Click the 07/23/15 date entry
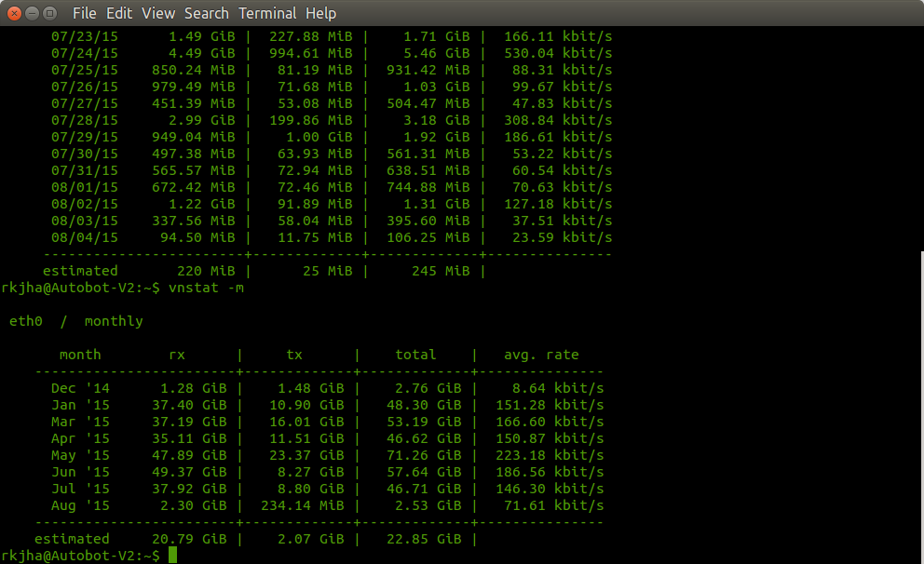This screenshot has width=924, height=564. point(85,36)
